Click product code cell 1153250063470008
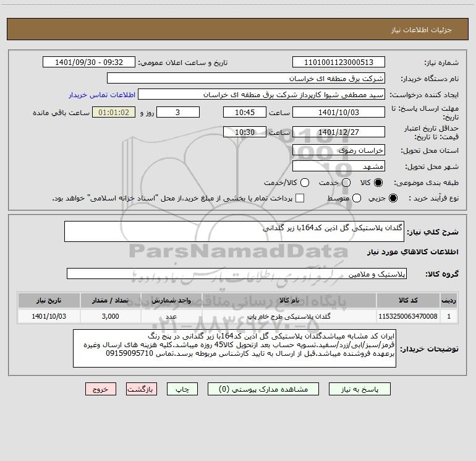Viewport: 476px width, 461px height. click(408, 316)
